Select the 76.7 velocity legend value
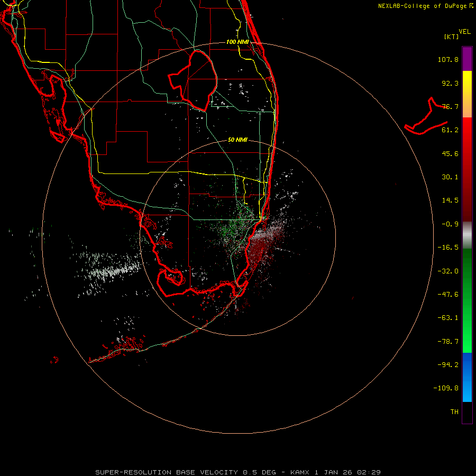Viewport: 476px width, 476px height. 450,106
